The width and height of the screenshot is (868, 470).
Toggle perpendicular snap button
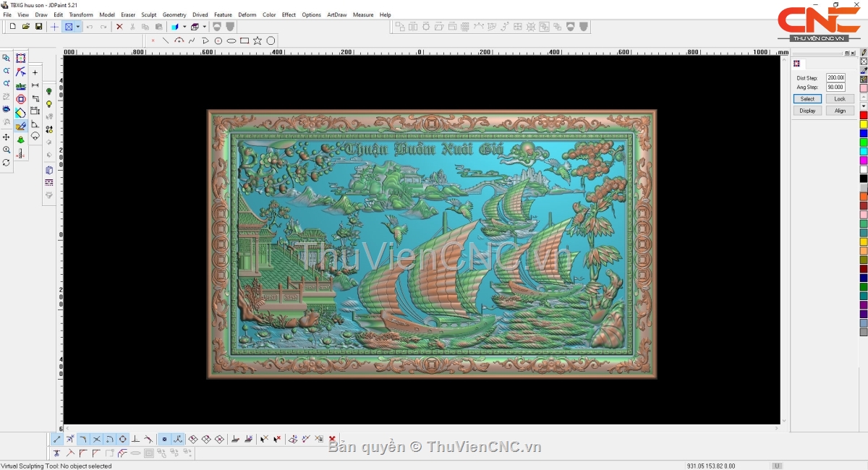point(135,439)
